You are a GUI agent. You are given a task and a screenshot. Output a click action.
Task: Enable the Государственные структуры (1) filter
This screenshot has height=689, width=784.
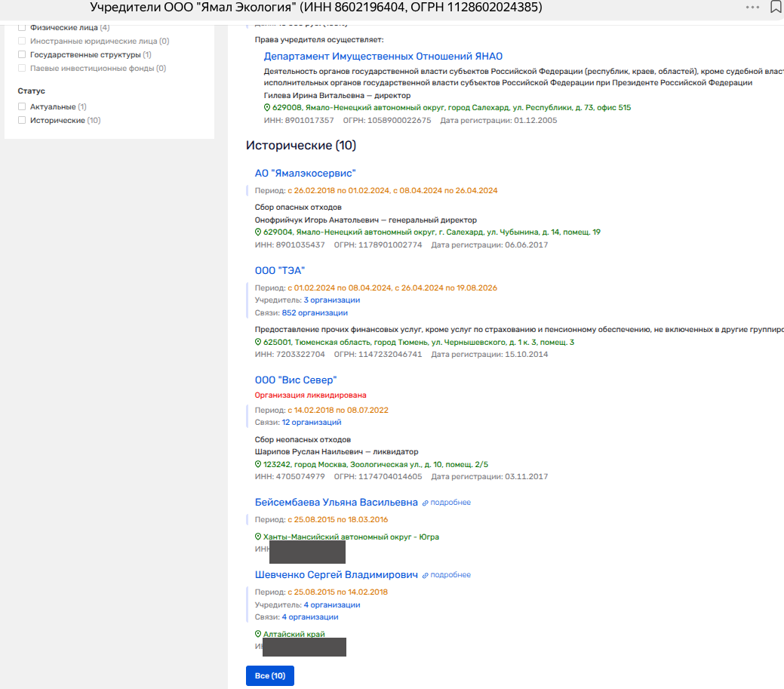click(x=21, y=54)
